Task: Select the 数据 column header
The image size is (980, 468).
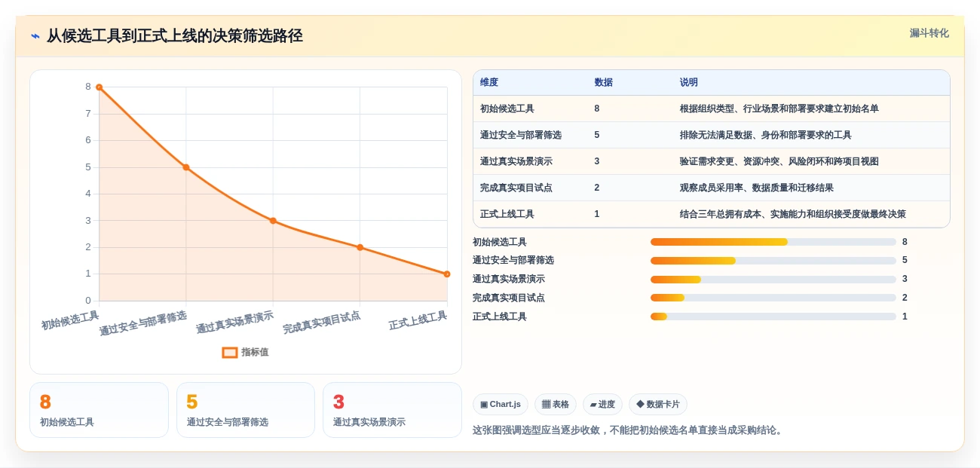Action: [603, 82]
